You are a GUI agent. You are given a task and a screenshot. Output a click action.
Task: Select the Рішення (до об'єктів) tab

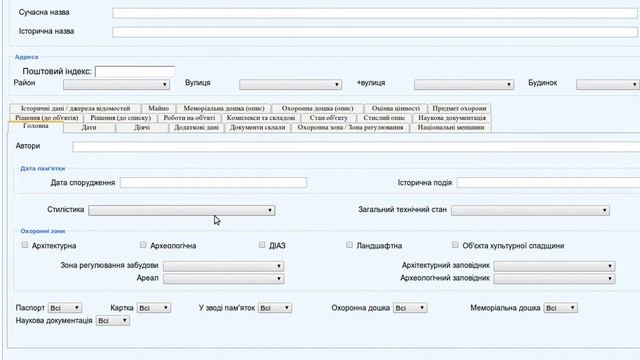[x=47, y=118]
